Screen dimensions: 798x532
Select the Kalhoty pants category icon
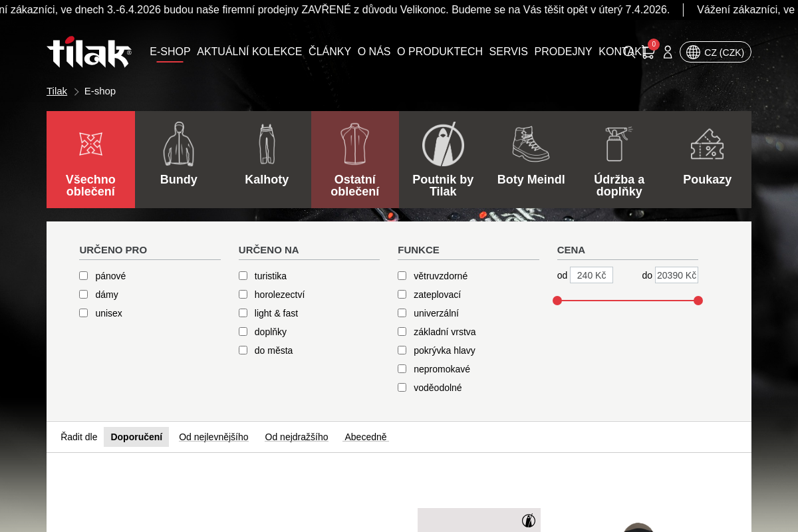(267, 144)
